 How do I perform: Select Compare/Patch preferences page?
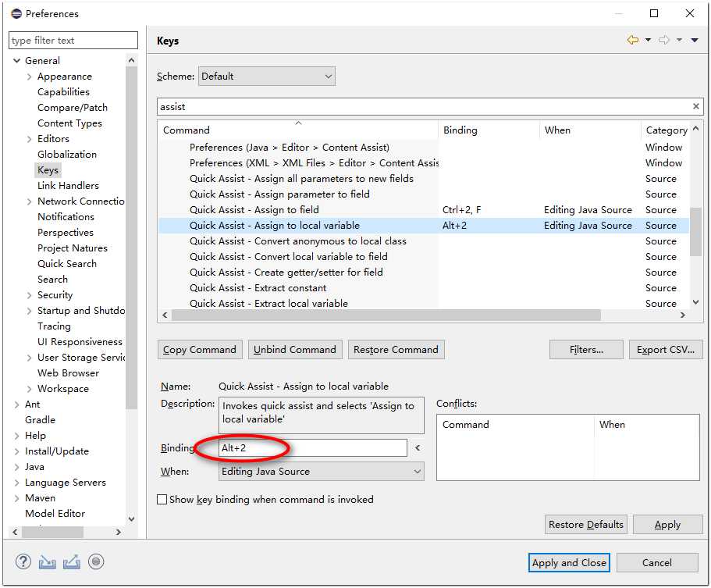pyautogui.click(x=73, y=108)
